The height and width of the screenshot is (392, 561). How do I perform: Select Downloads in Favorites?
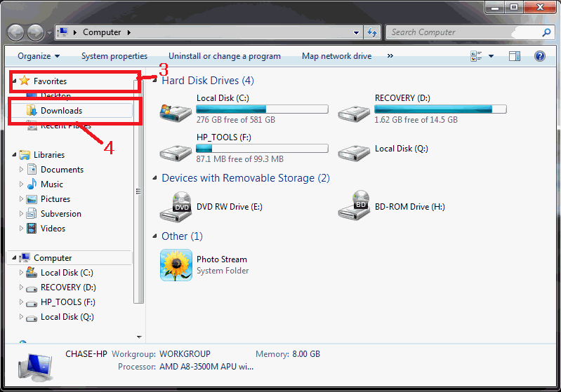point(61,111)
